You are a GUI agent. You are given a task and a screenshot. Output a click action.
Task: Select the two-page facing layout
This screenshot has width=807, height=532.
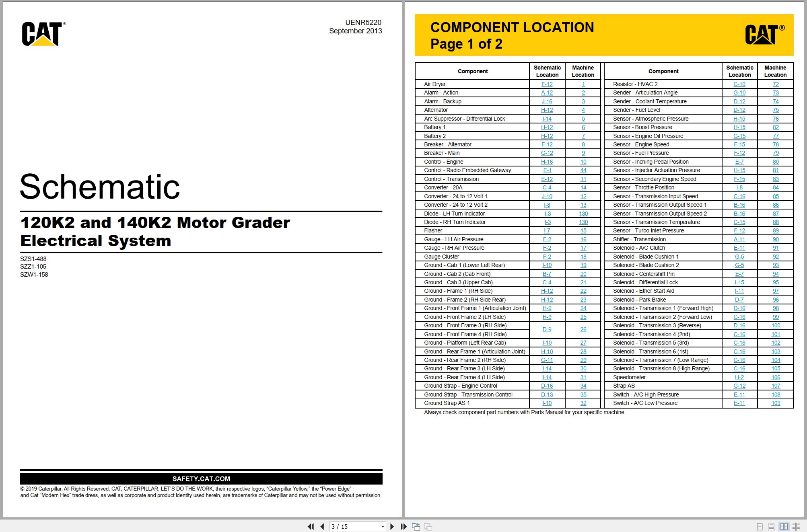784,526
